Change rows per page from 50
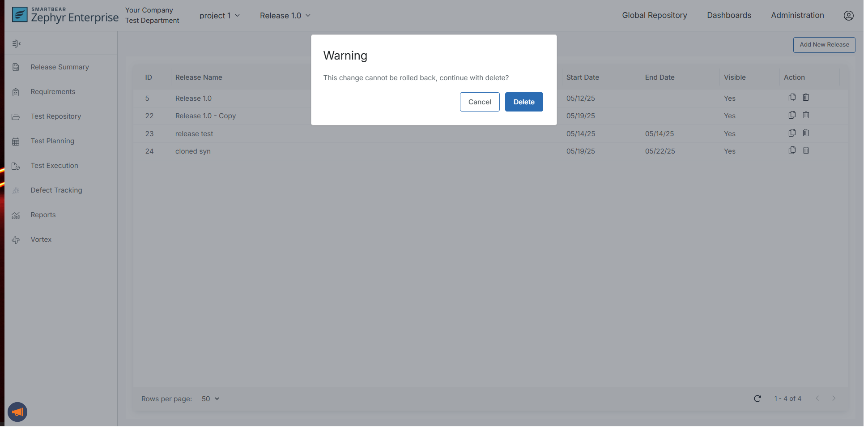868x429 pixels. (210, 399)
